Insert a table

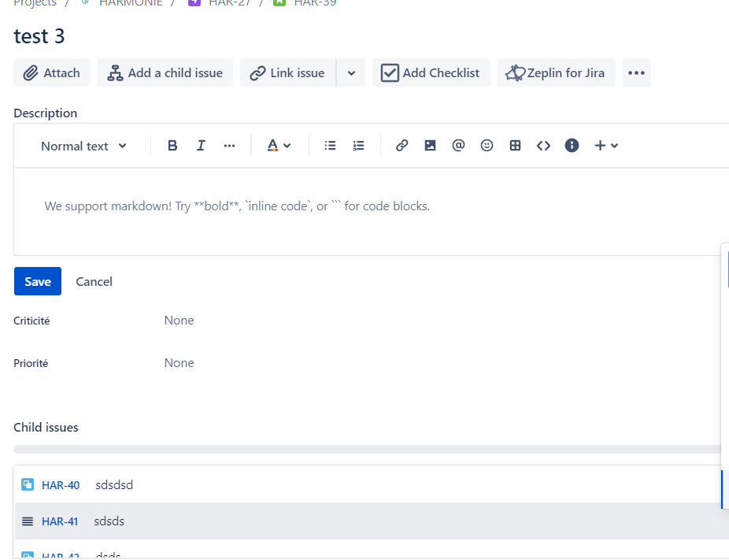[x=515, y=146]
